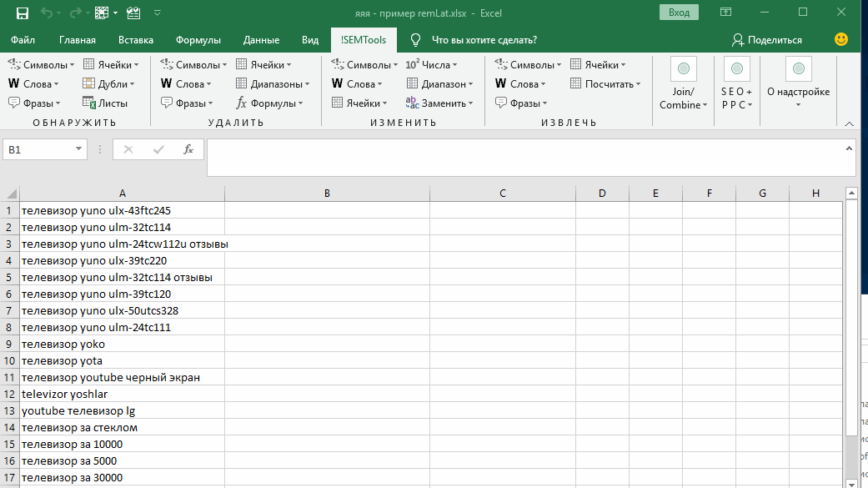
Task: Open Заменить in the Изменить group
Action: point(439,103)
